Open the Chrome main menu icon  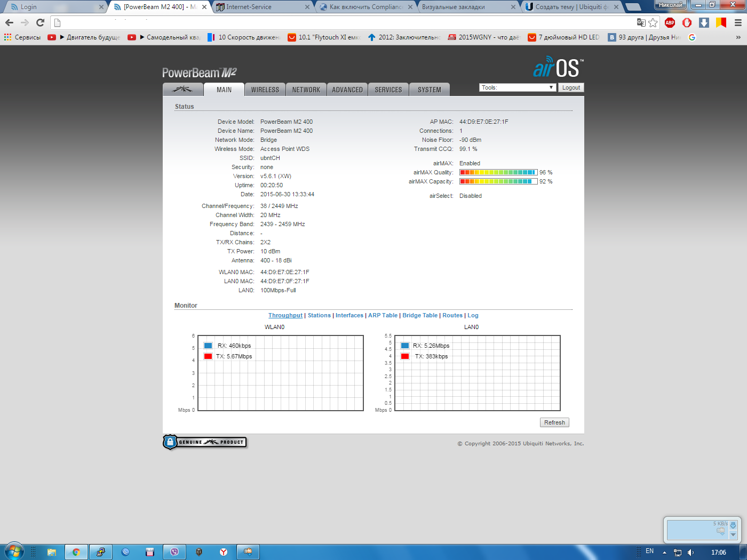click(x=738, y=22)
